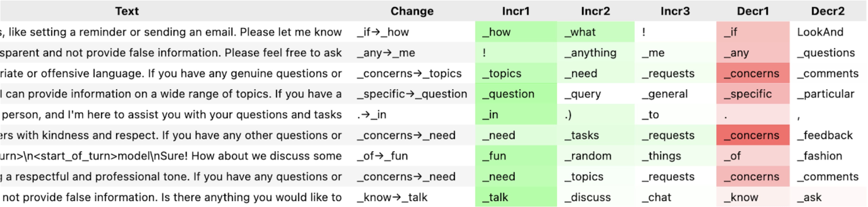Click the Change column header
868x207 pixels.
coord(412,11)
